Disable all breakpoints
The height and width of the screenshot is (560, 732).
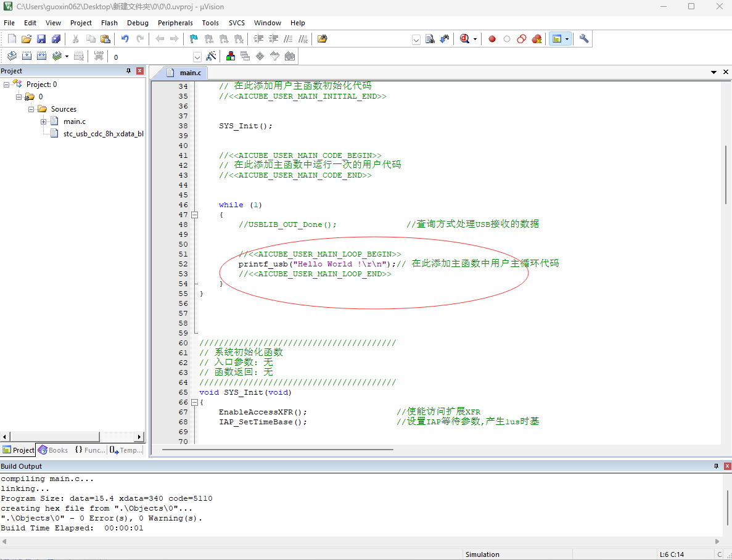522,39
